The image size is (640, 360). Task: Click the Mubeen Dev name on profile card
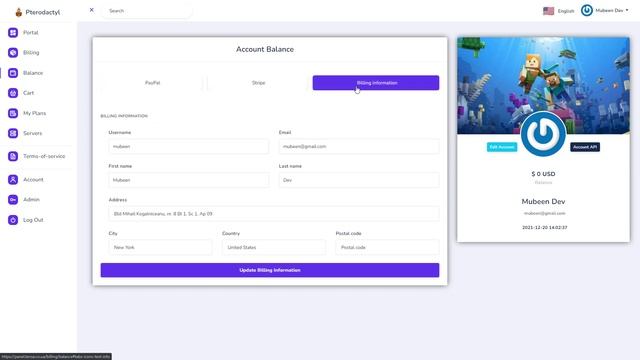coord(543,202)
